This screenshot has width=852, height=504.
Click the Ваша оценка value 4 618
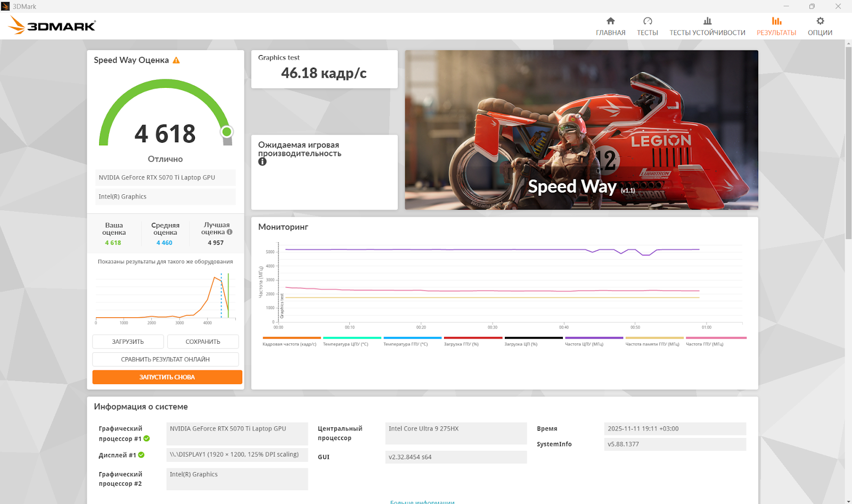(x=113, y=243)
